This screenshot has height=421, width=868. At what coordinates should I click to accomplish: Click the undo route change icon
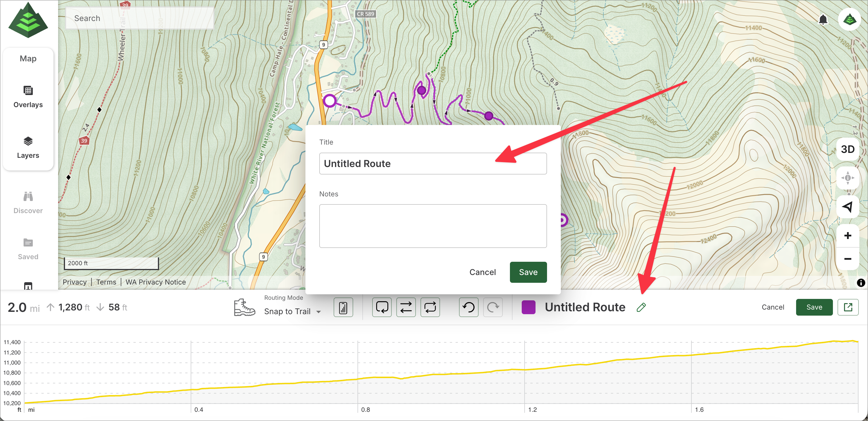coord(469,307)
